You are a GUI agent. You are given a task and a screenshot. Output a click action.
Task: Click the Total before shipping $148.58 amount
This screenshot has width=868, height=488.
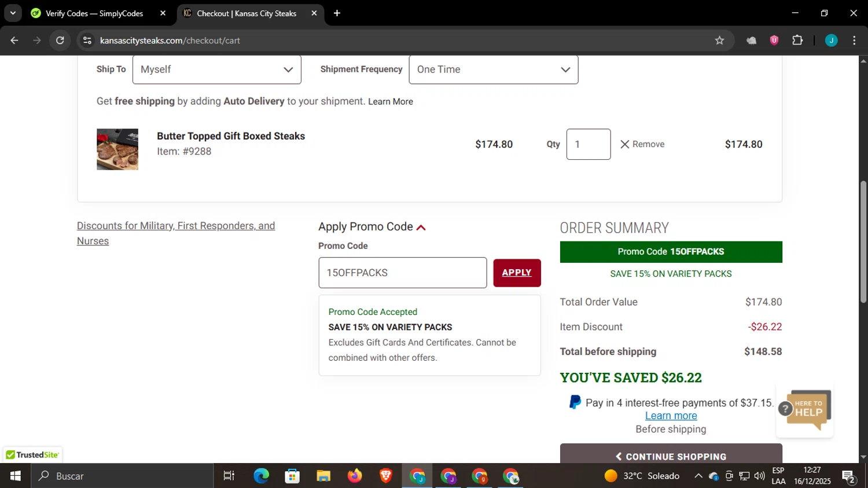tap(763, 351)
